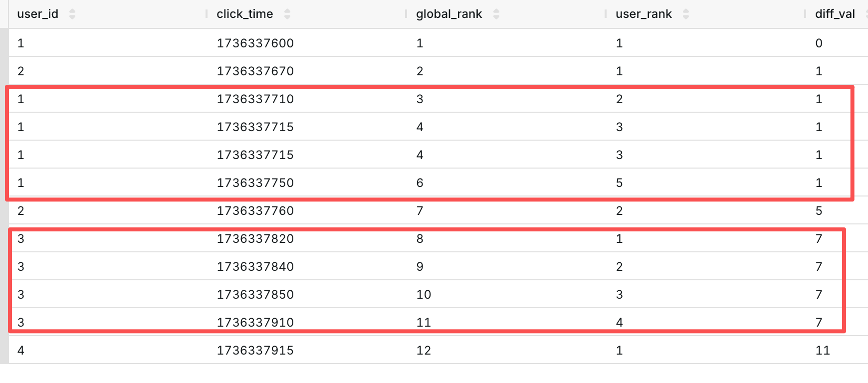Select the click_time cell 1736337915
The image size is (868, 383).
[255, 351]
